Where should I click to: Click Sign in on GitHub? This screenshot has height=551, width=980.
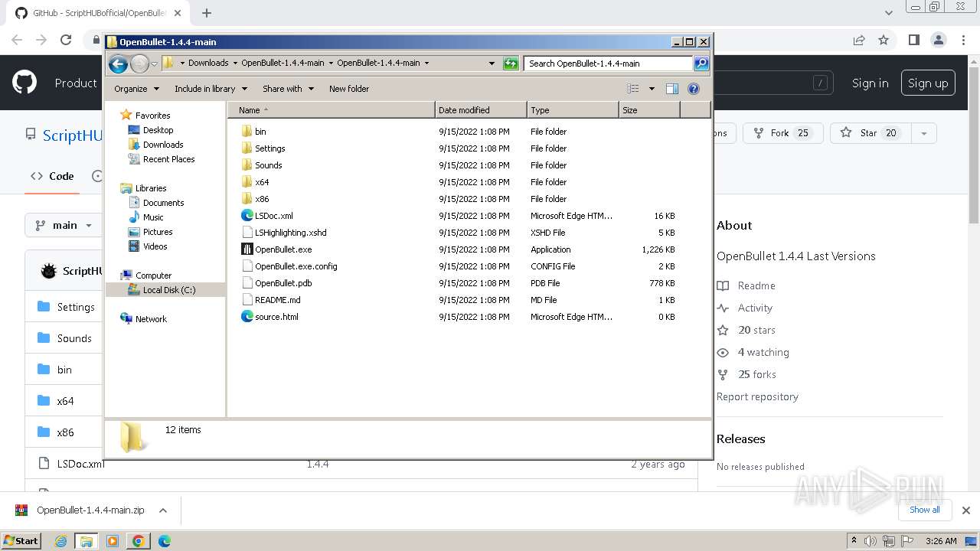click(x=871, y=83)
